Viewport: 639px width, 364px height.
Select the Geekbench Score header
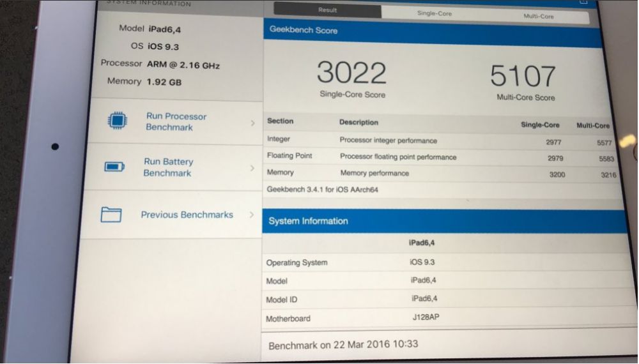click(304, 30)
